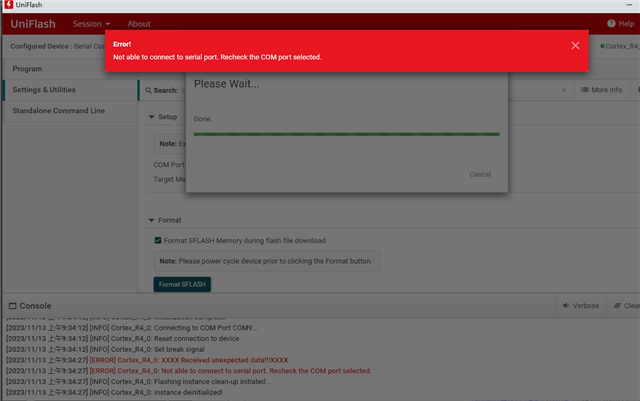Click the UniFlash logo icon in title bar
The height and width of the screenshot is (401, 640).
[x=9, y=4]
